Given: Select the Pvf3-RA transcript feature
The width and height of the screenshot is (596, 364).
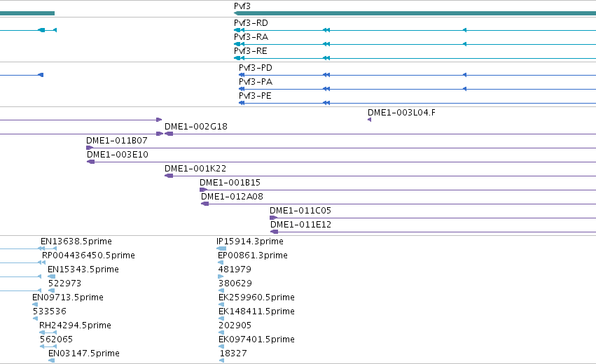Looking at the screenshot, I should click(x=415, y=44).
